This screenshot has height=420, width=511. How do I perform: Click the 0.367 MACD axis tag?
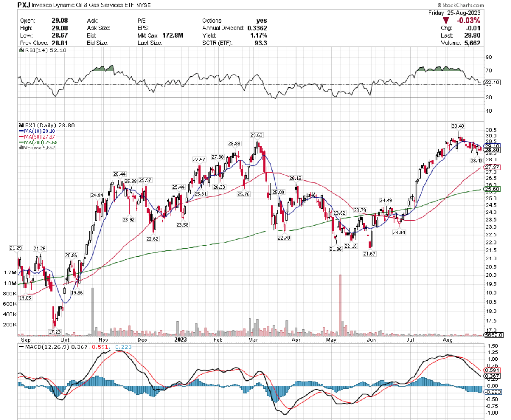coord(492,376)
